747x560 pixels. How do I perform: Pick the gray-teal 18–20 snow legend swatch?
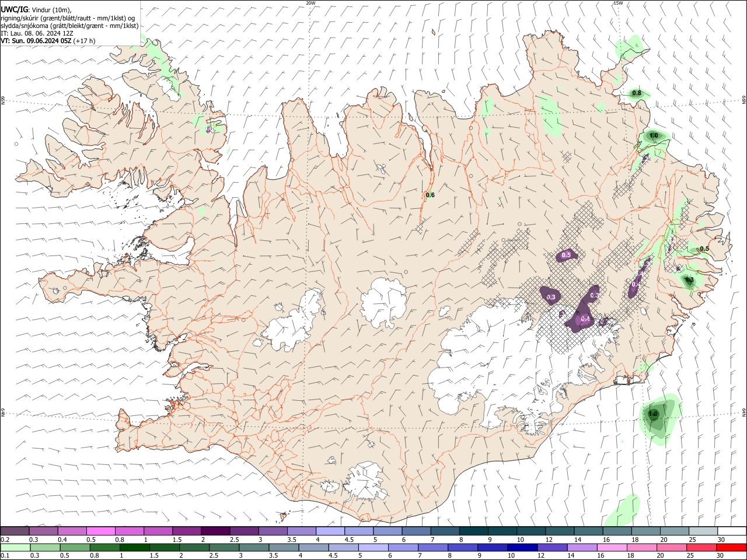[645, 531]
